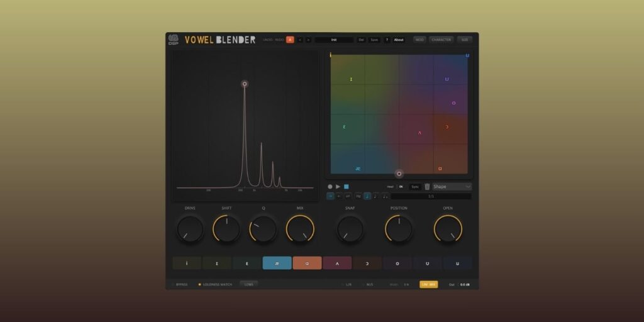
Task: Click the Q knob
Action: pyautogui.click(x=263, y=229)
